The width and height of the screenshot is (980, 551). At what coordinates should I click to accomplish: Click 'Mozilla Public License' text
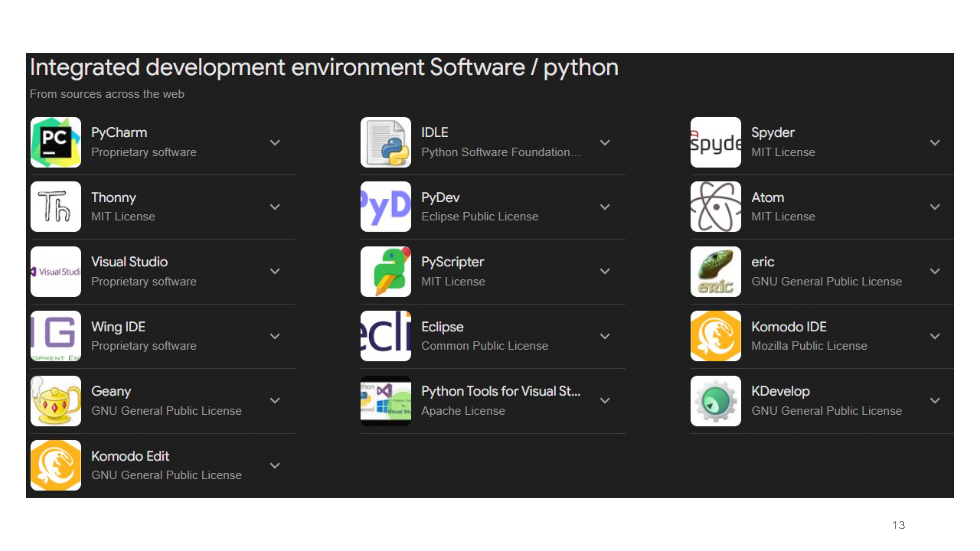point(809,346)
